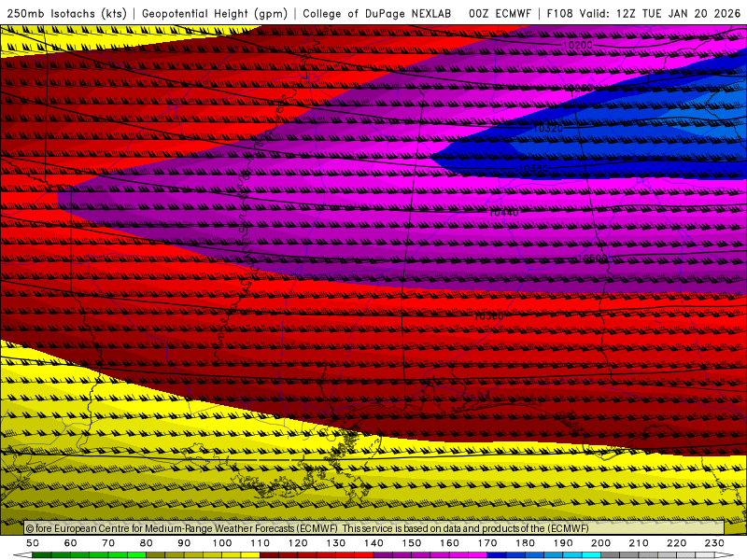Click the "College of DuPage NEXLAB" label
Image resolution: width=747 pixels, height=560 pixels.
[377, 13]
